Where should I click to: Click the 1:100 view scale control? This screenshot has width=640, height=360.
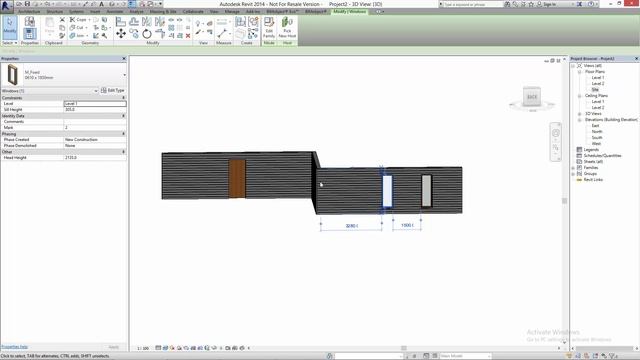[x=143, y=348]
